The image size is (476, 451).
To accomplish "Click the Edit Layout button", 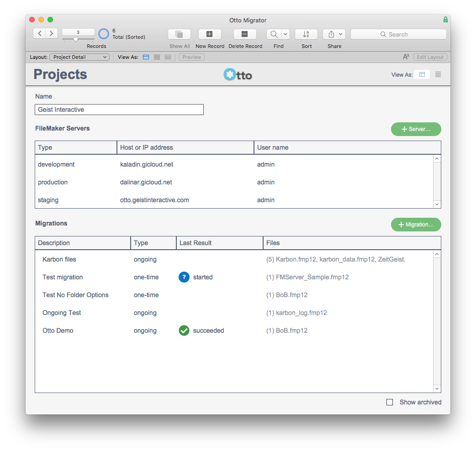I will pyautogui.click(x=430, y=57).
